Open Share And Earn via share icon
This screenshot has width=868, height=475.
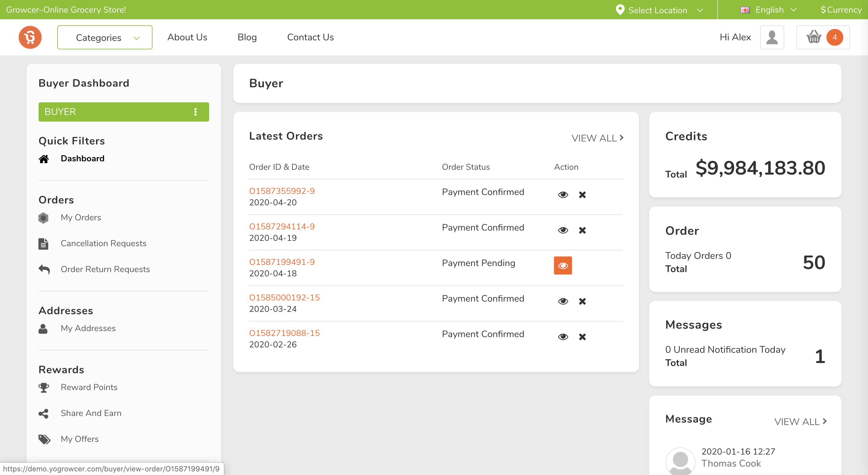coord(44,413)
